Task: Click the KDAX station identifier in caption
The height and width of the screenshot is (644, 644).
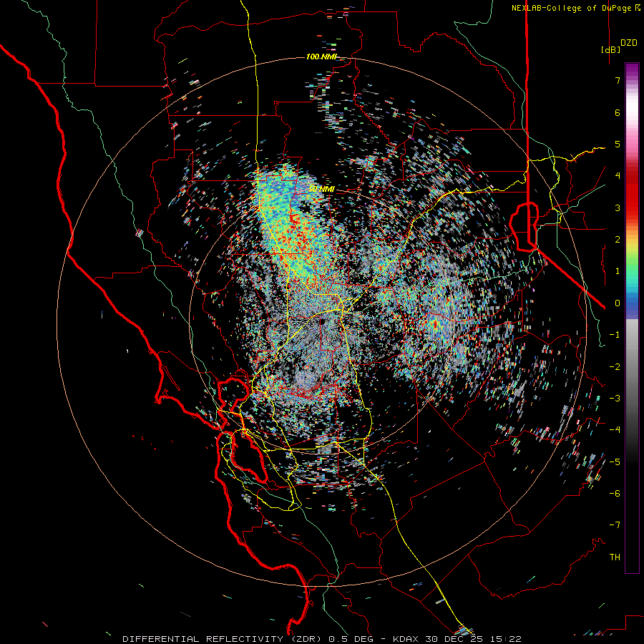Action: [x=406, y=639]
